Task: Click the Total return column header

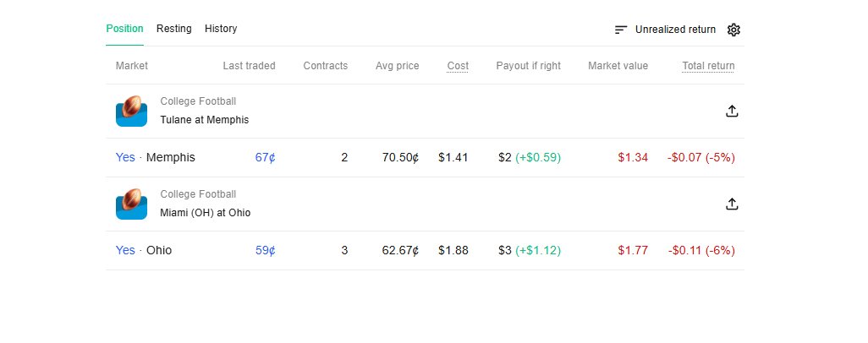Action: pyautogui.click(x=708, y=66)
